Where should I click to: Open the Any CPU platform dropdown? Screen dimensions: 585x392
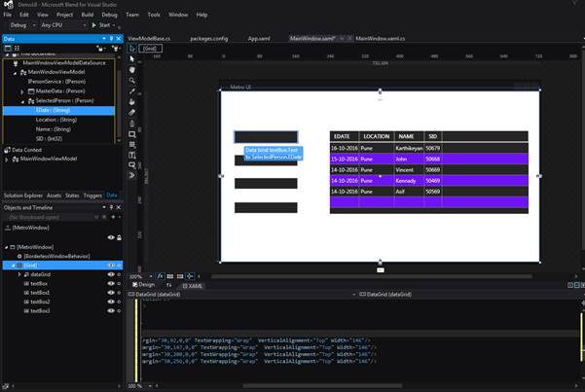click(x=64, y=25)
